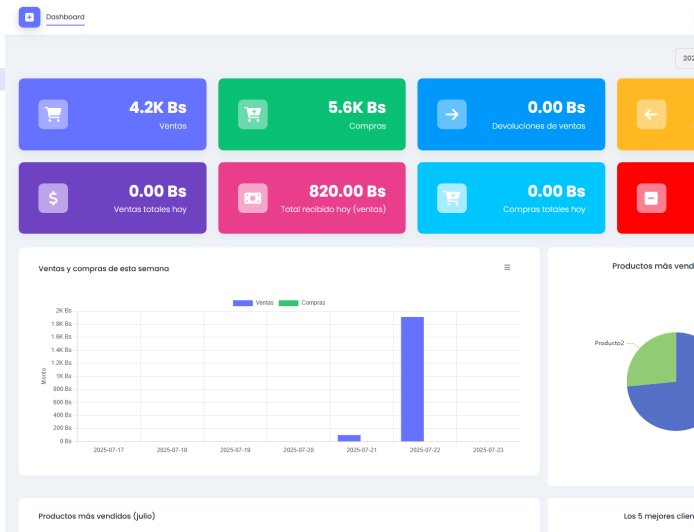Screen dimensions: 694x532
Task: Click the cart-plus icon on Compras card
Action: point(253,114)
